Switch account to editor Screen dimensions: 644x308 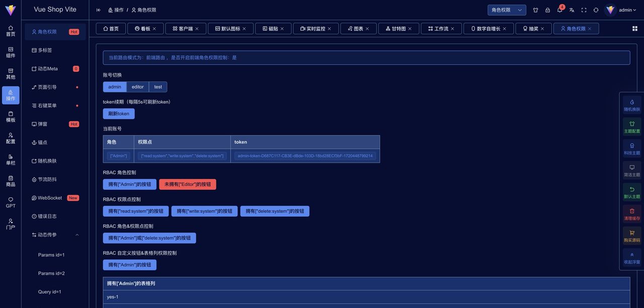[x=137, y=87]
